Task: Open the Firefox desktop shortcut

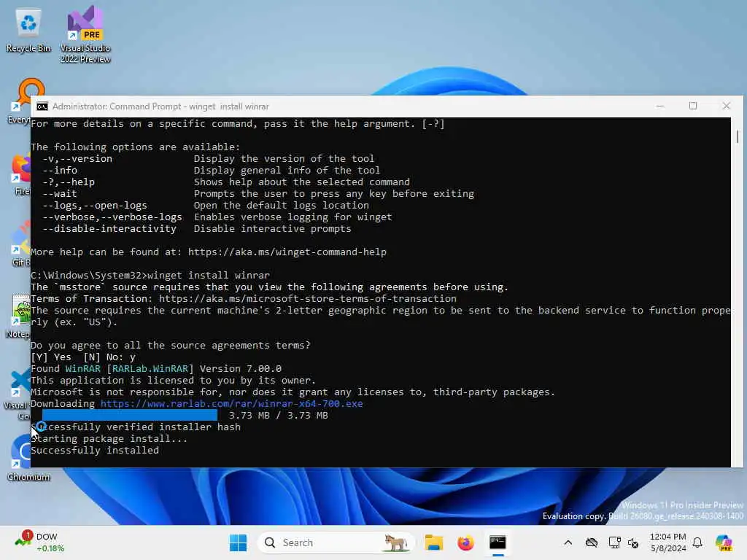Action: click(x=21, y=174)
